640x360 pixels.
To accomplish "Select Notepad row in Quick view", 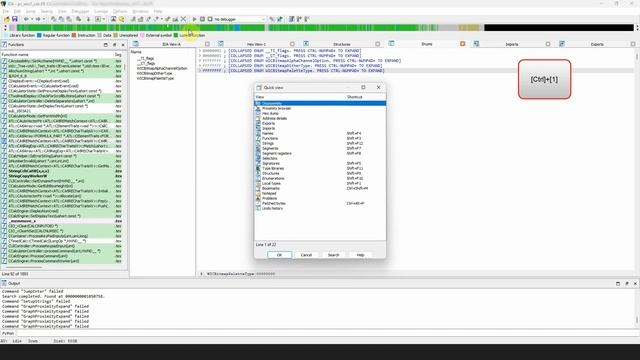I will tap(320, 193).
